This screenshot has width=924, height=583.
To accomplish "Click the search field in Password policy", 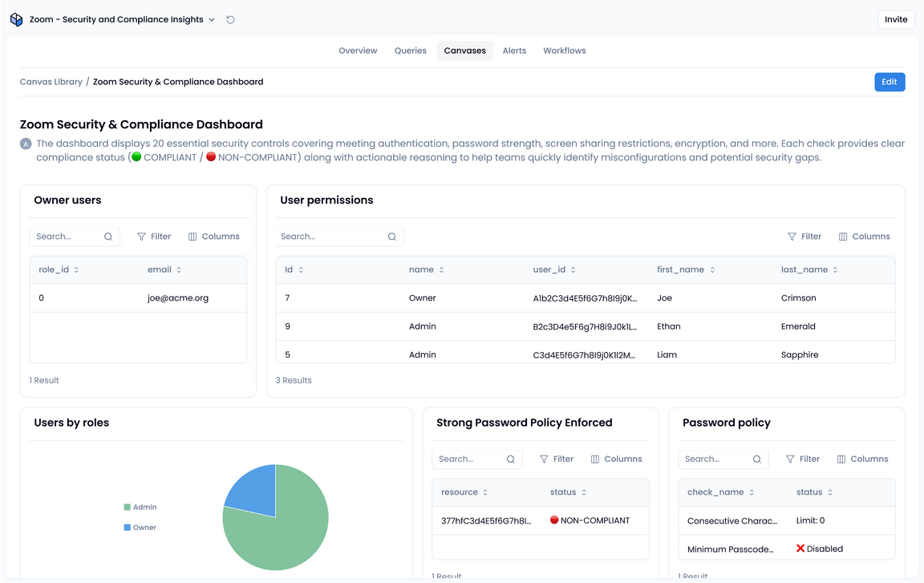I will (x=723, y=460).
